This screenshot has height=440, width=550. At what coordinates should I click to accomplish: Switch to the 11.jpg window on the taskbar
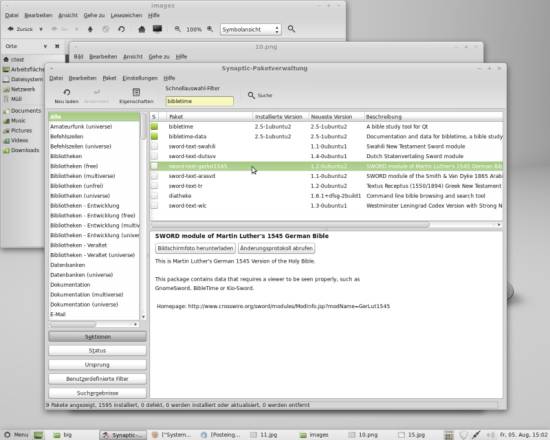[264, 435]
